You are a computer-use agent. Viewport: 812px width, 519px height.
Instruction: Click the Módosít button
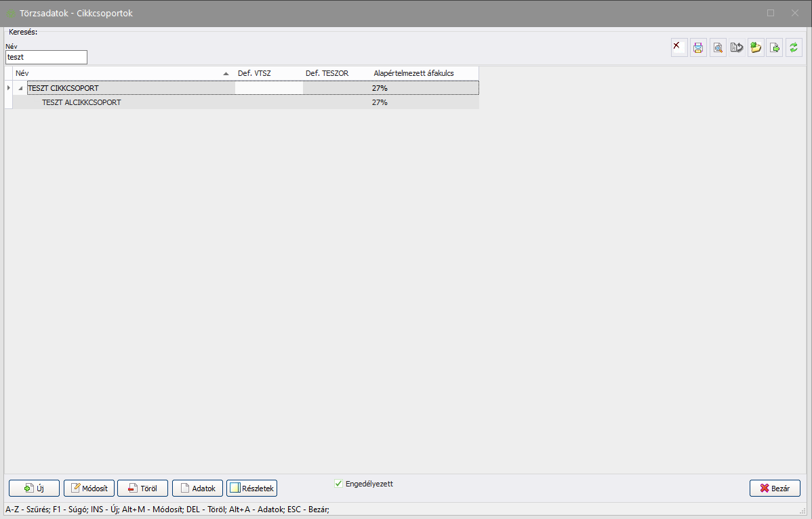point(89,489)
